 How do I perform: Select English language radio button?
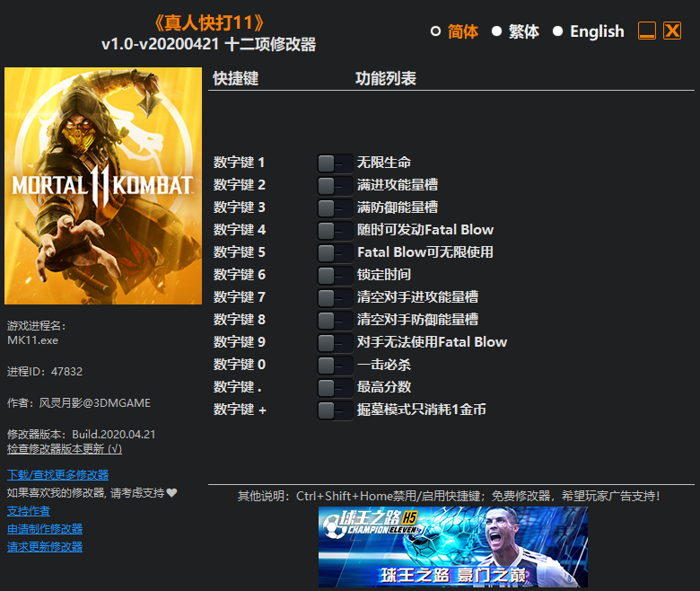tap(557, 31)
